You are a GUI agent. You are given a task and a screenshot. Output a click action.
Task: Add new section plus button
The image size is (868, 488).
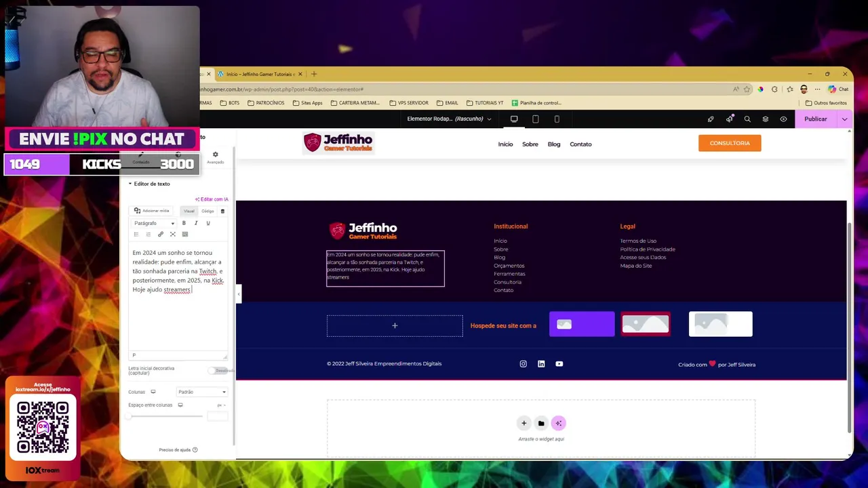click(x=524, y=424)
